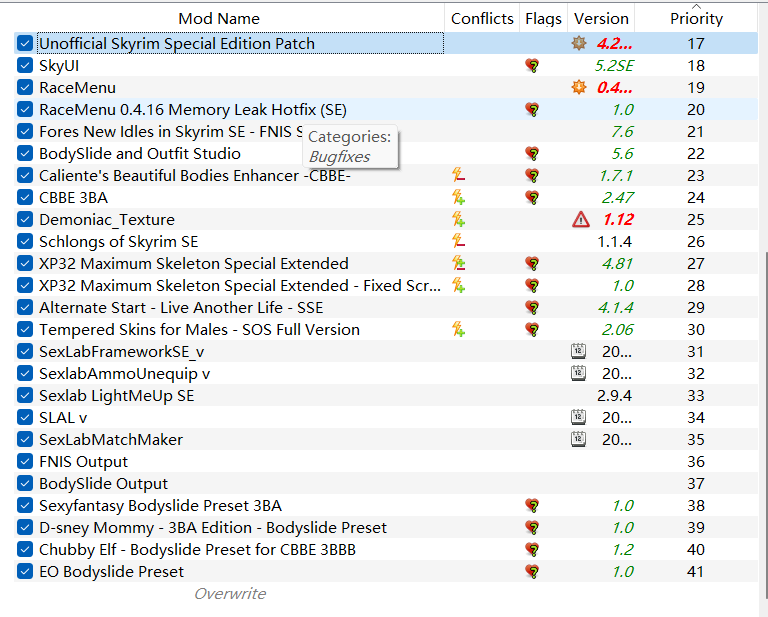Screen dimensions: 768x617
Task: Click the conflict icon for Demoniac_Texture
Action: [x=458, y=219]
